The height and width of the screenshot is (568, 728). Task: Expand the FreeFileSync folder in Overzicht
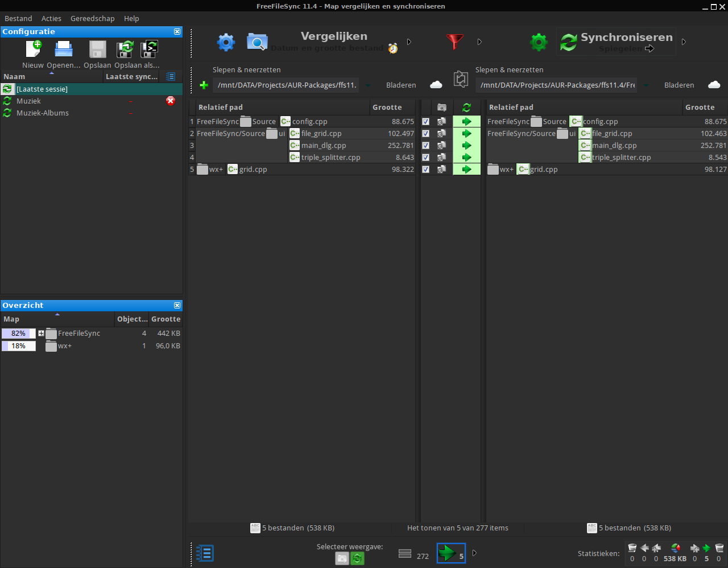[x=41, y=334]
